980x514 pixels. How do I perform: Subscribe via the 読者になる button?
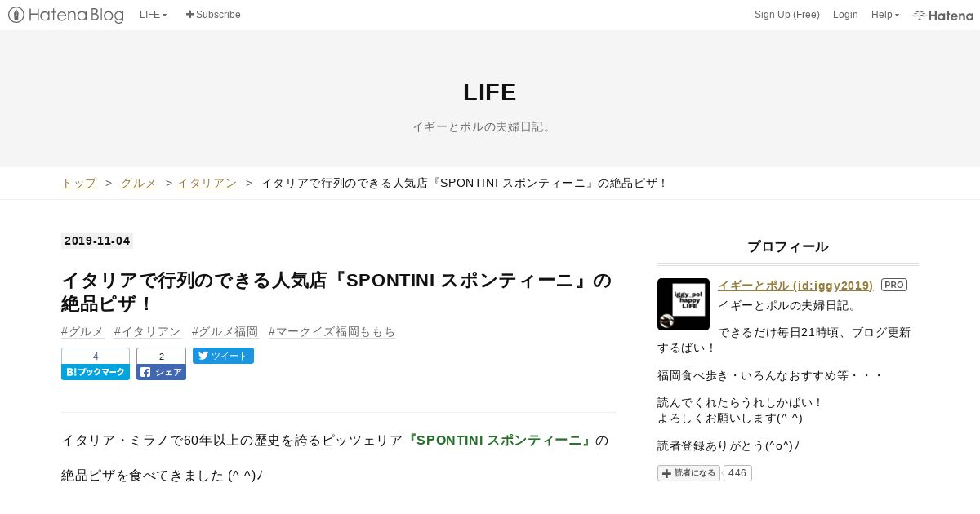pyautogui.click(x=688, y=473)
